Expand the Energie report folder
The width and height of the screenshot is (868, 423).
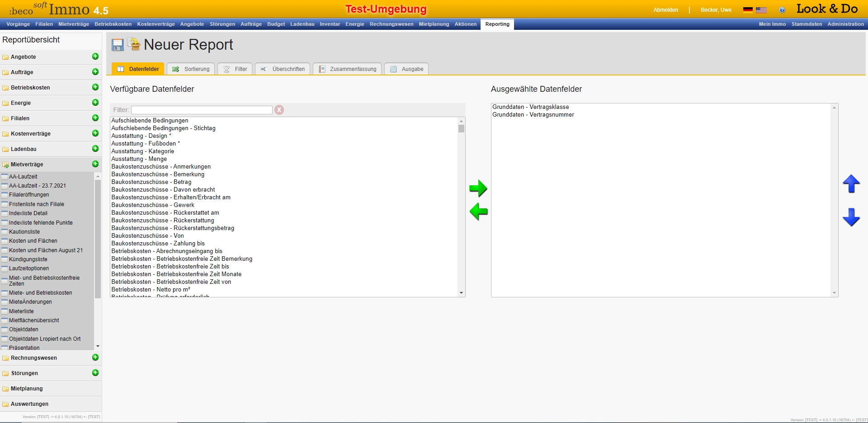point(21,103)
